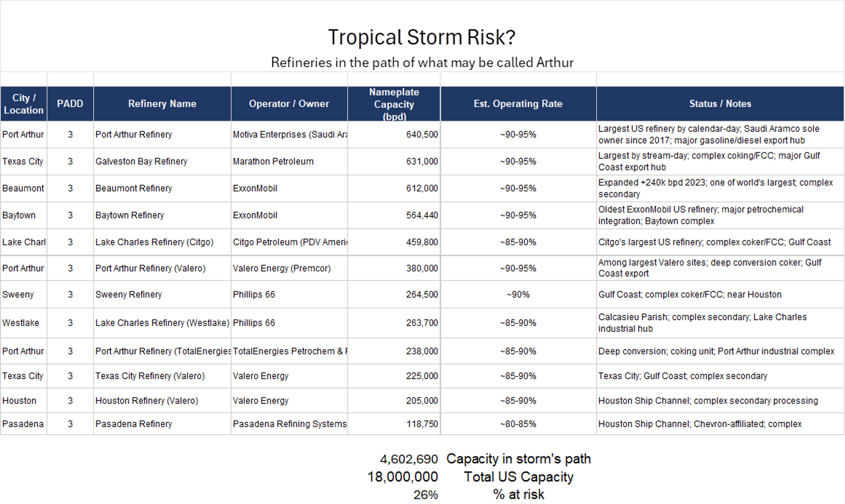Screen dimensions: 845x504
Task: Click the capacity value 238,000
Action: pyautogui.click(x=394, y=351)
